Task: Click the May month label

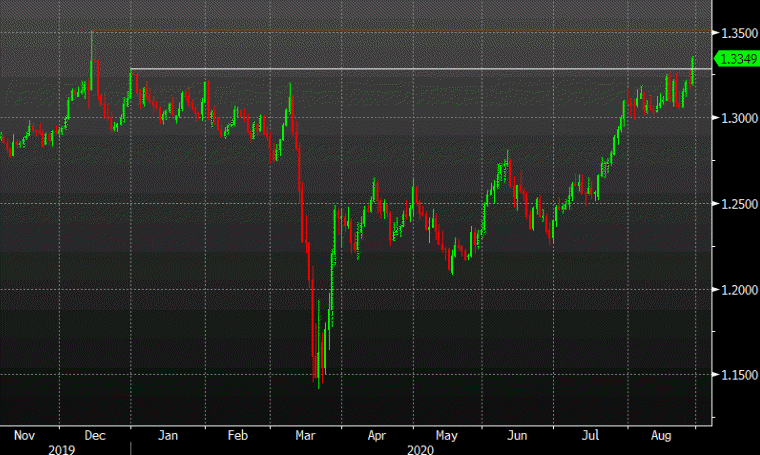Action: click(x=446, y=435)
